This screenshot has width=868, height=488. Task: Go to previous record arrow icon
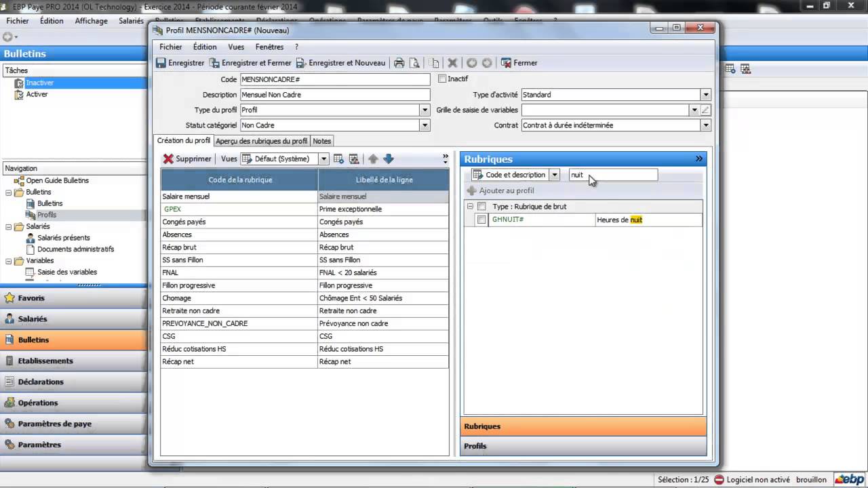[x=471, y=63]
